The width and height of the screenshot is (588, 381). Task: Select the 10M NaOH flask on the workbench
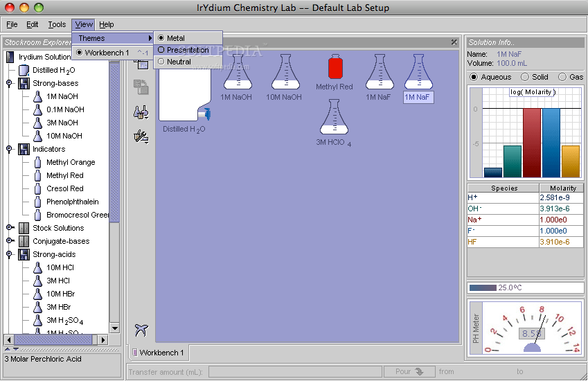[x=285, y=72]
